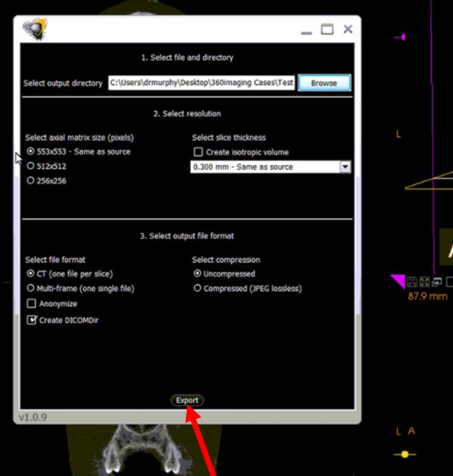
Task: Click the '3. Select output file format' heading
Action: pos(187,236)
